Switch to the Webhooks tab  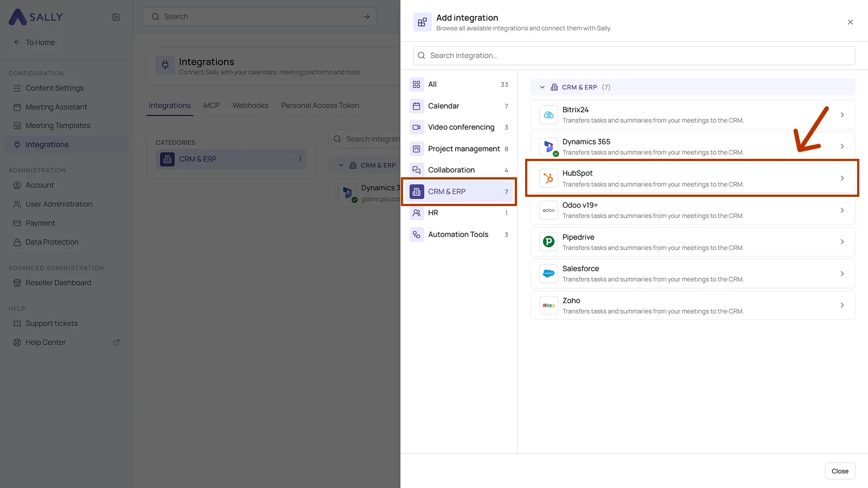250,106
